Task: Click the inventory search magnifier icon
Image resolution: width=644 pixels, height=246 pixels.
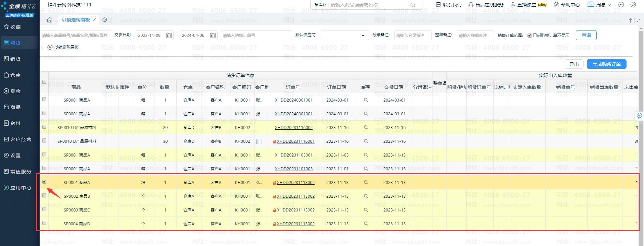Action: tap(413, 5)
